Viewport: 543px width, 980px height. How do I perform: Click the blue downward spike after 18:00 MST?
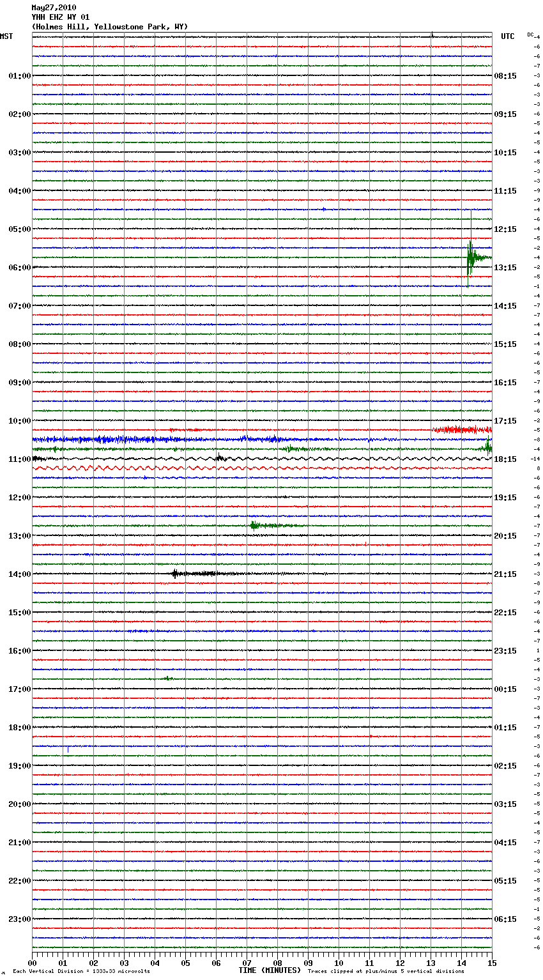pos(68,749)
